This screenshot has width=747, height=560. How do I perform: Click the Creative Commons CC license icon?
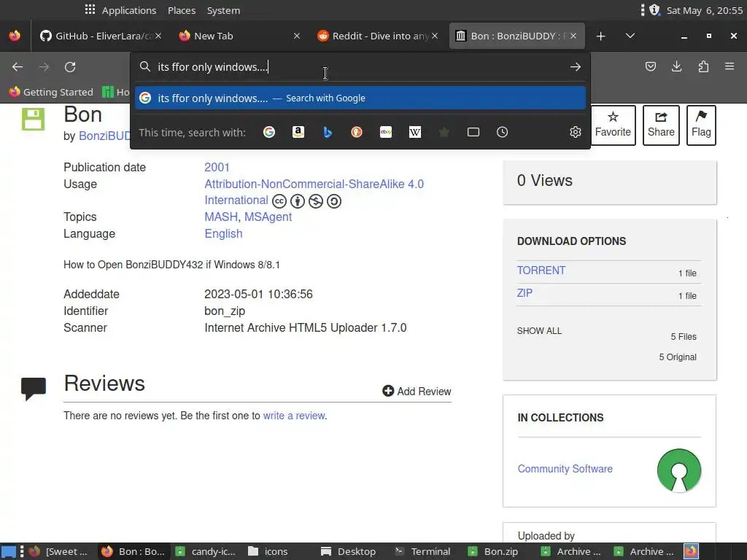point(279,201)
